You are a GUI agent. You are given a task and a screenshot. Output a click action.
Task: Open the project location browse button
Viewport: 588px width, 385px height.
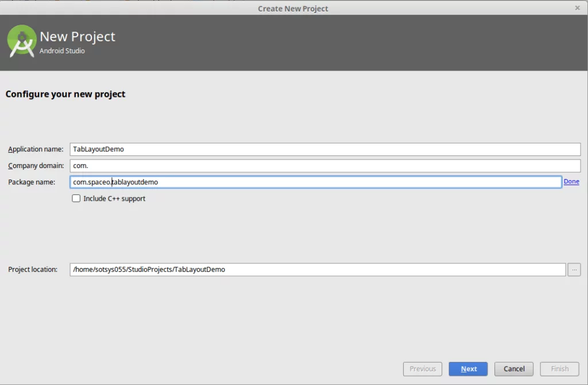574,270
